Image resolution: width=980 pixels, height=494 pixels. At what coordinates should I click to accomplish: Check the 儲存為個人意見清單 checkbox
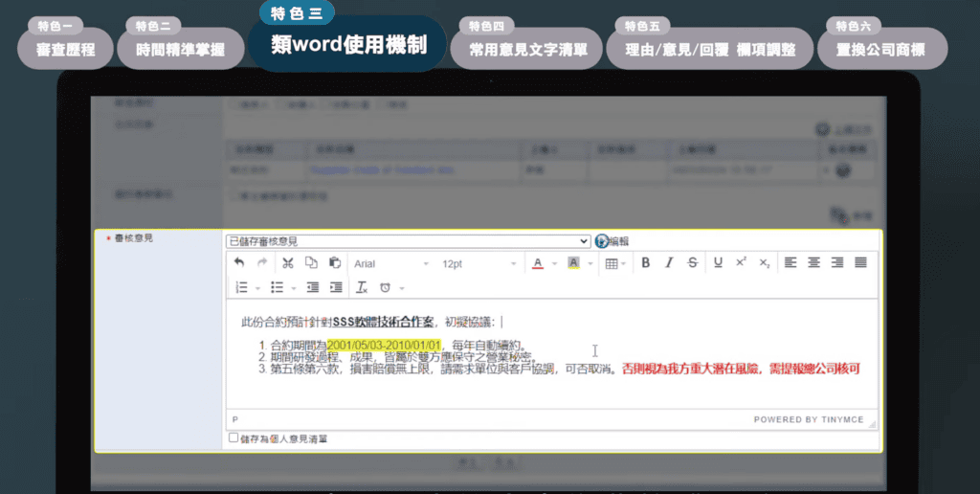pyautogui.click(x=234, y=438)
